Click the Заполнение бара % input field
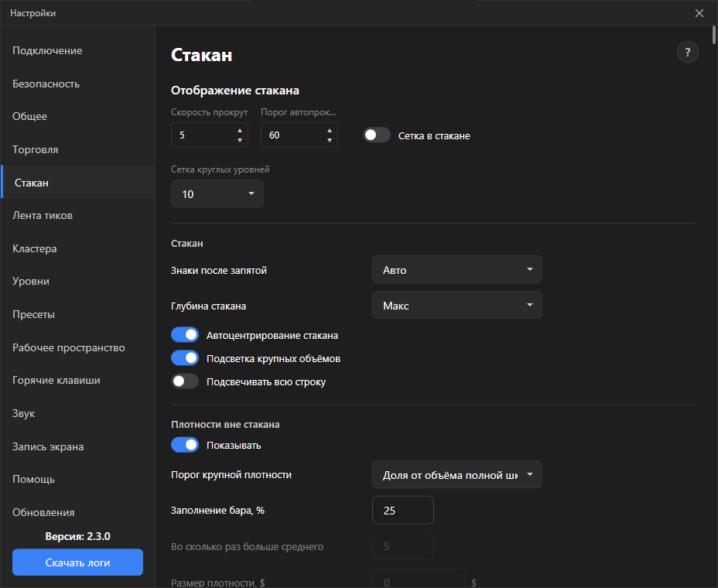Image resolution: width=718 pixels, height=588 pixels. click(x=403, y=510)
